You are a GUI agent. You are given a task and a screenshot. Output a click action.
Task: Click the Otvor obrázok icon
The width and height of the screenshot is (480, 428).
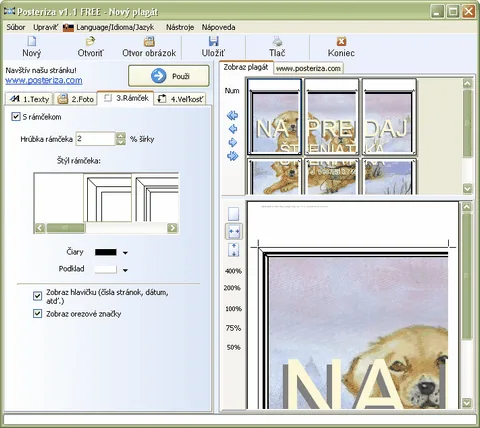pos(149,41)
